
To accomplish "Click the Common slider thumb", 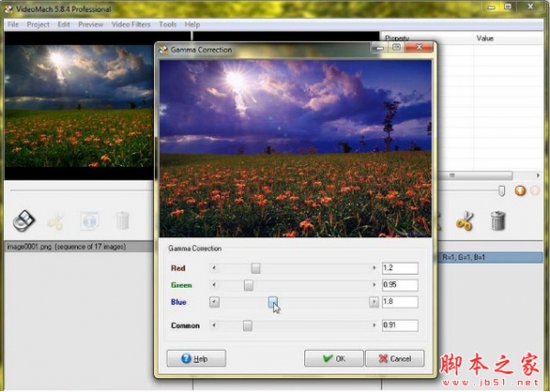I will [x=247, y=325].
